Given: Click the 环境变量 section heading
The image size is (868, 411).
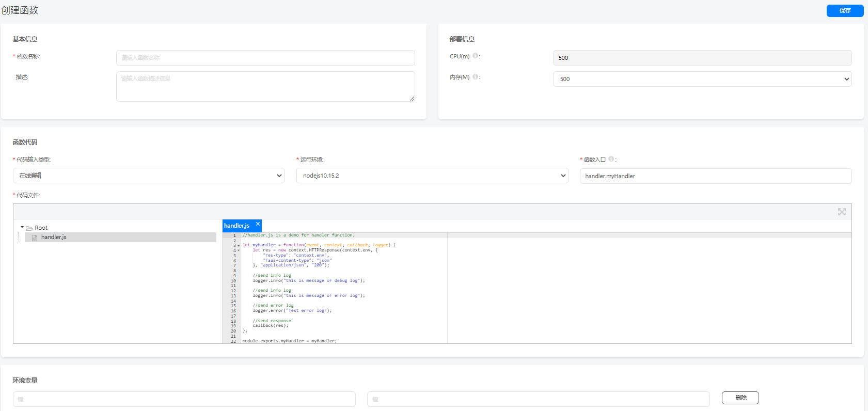Looking at the screenshot, I should (25, 381).
